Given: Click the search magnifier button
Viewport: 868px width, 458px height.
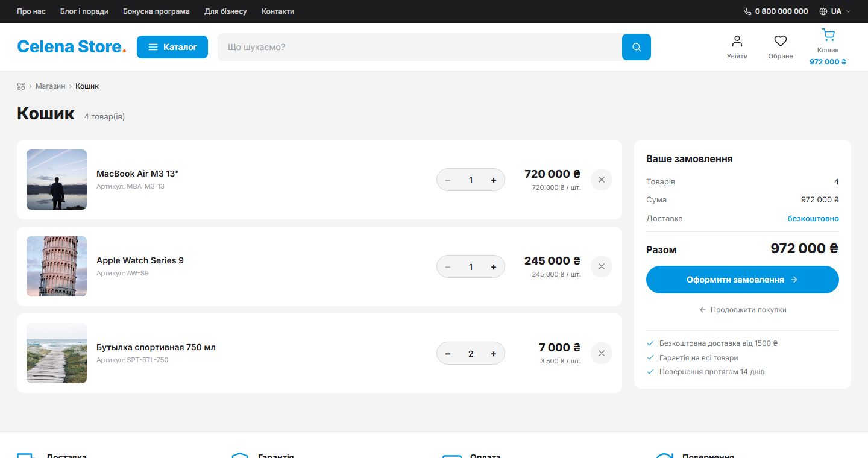Looking at the screenshot, I should coord(637,47).
